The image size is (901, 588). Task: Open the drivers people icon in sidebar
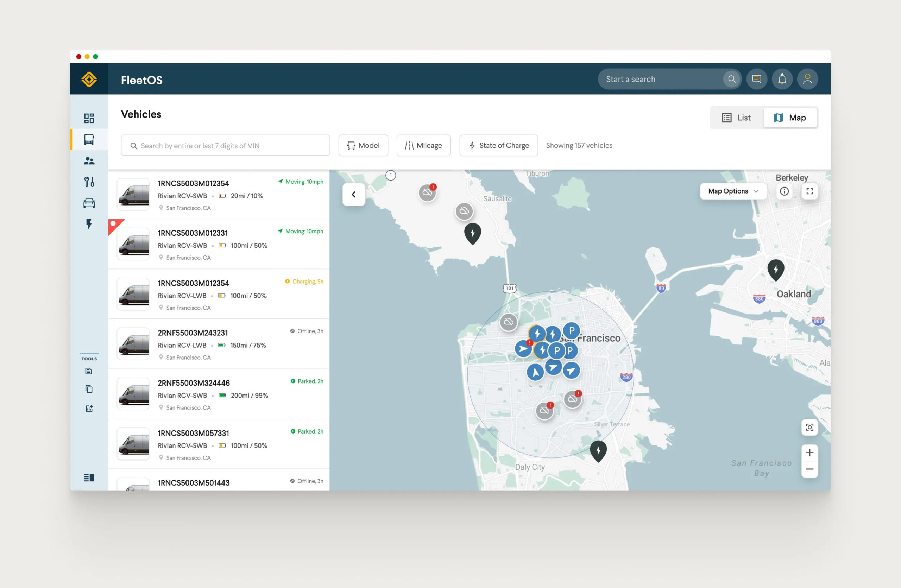89,161
